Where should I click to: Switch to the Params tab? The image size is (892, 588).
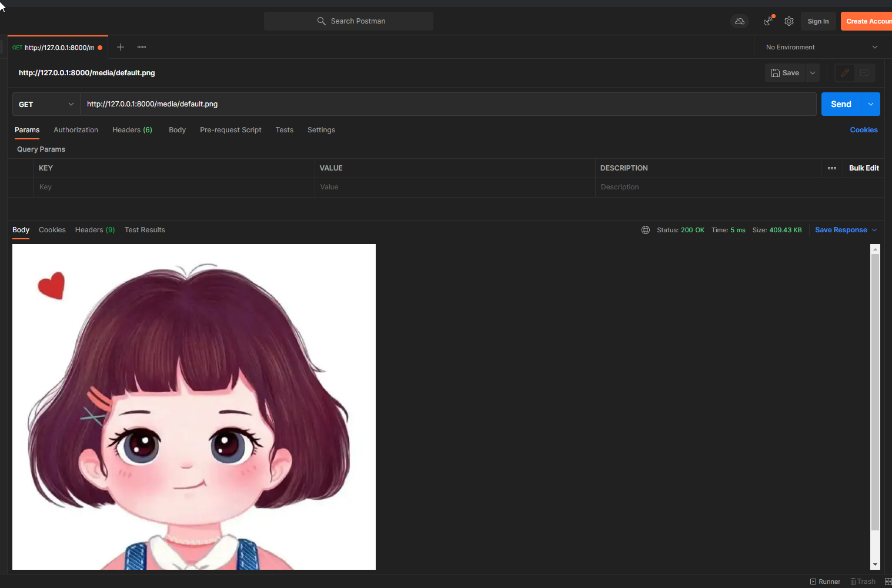27,130
